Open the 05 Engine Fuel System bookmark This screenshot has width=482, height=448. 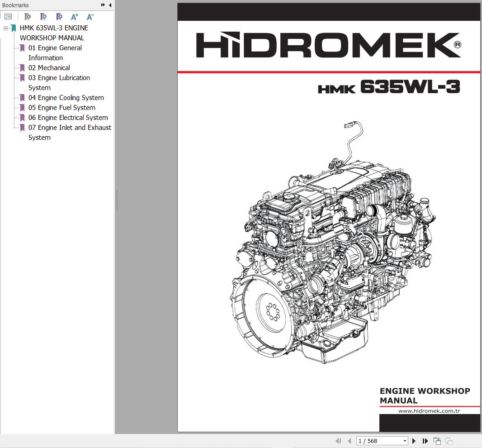click(x=61, y=108)
